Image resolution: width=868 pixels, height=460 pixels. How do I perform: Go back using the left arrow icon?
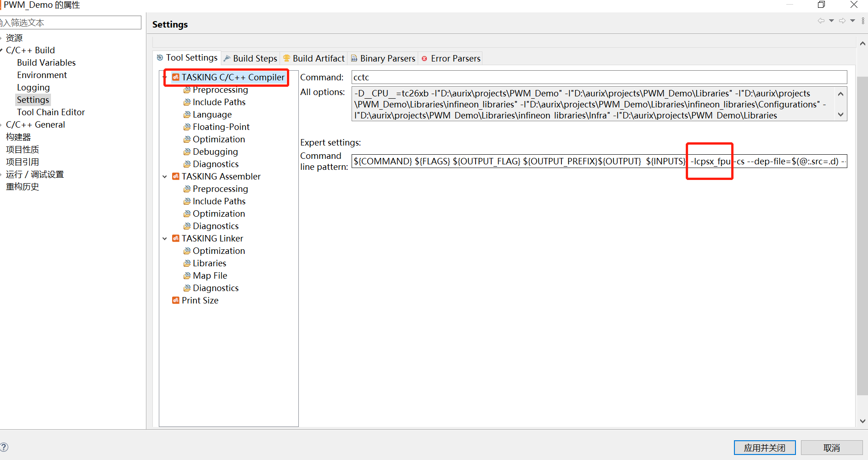click(x=821, y=21)
